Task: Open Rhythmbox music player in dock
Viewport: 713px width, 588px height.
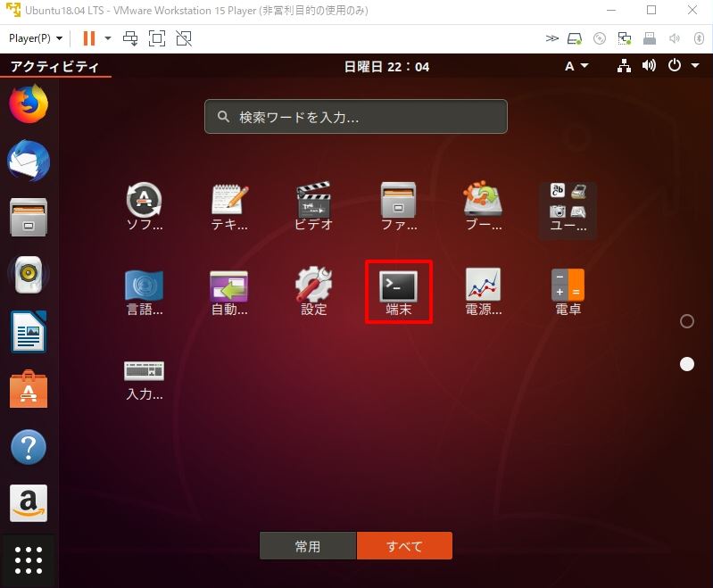Action: pos(29,274)
